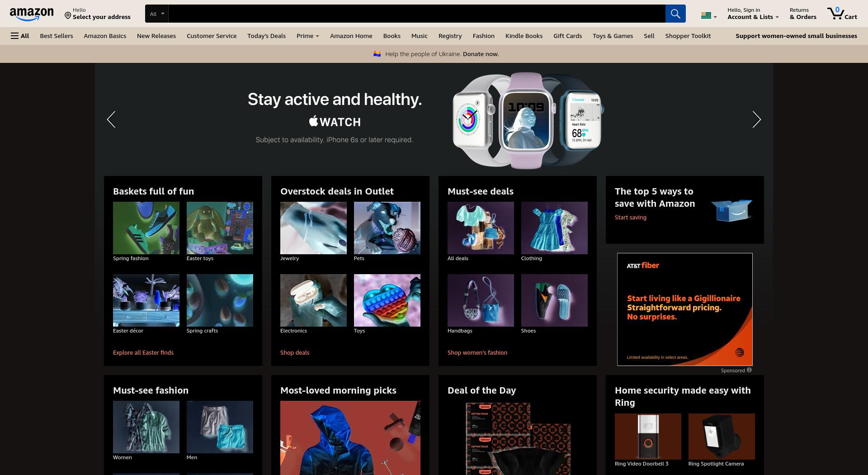The width and height of the screenshot is (868, 475).
Task: Open the shopping cart icon
Action: point(842,14)
